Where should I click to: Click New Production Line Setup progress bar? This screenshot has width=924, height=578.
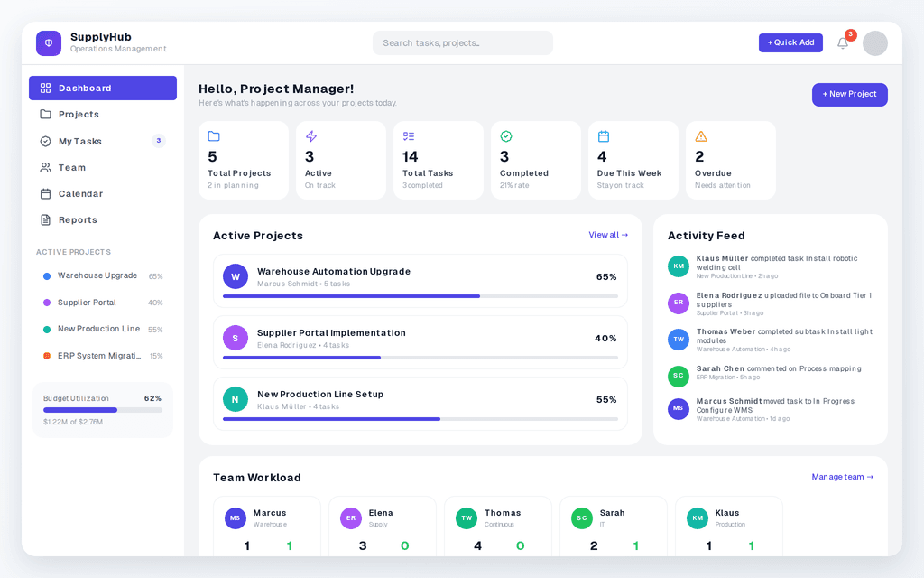coord(420,419)
